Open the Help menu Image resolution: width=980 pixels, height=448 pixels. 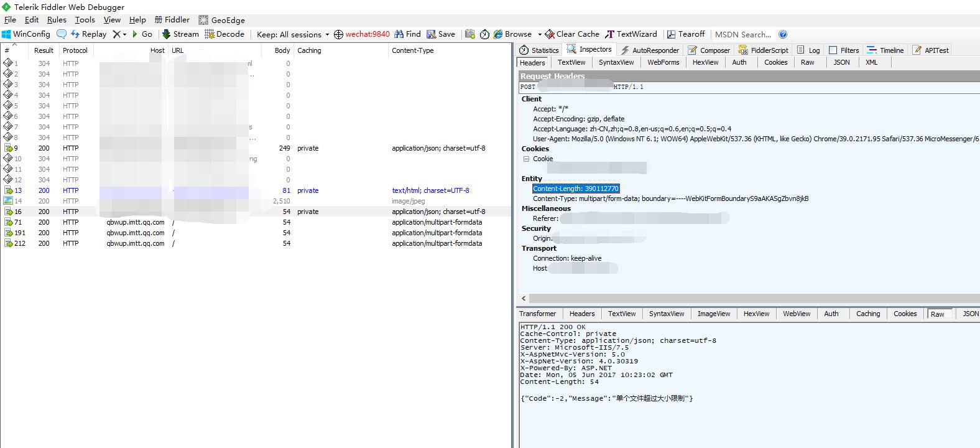pos(137,20)
